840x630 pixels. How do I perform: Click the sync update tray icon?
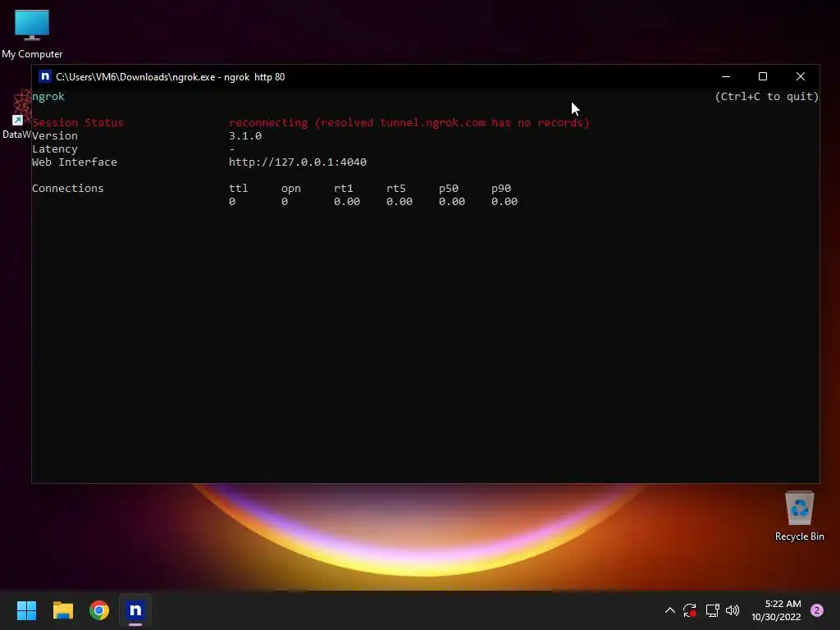(689, 610)
